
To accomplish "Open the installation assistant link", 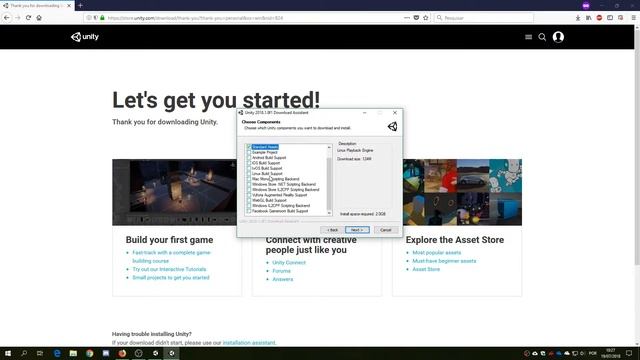I will [x=249, y=343].
